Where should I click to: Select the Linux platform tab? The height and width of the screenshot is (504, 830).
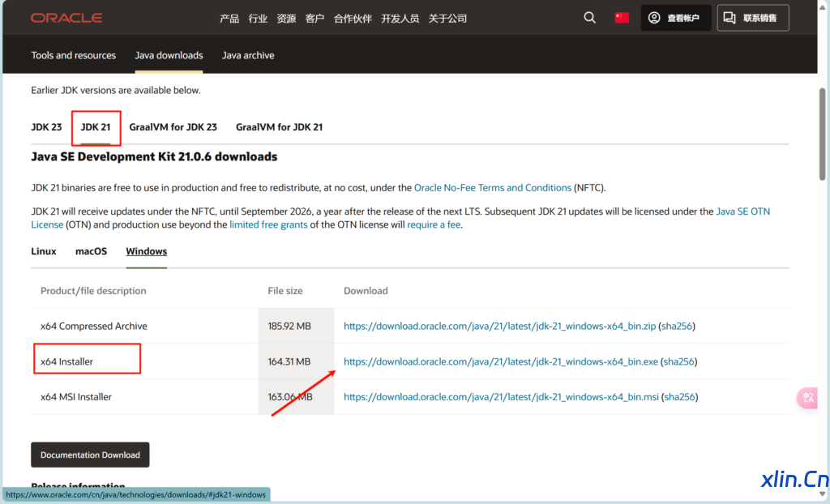pyautogui.click(x=44, y=251)
